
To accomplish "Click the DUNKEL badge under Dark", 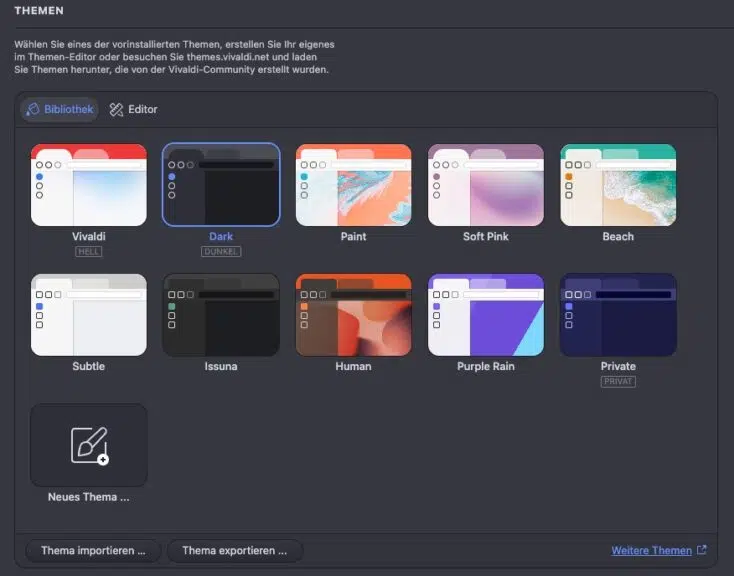I will (x=221, y=251).
